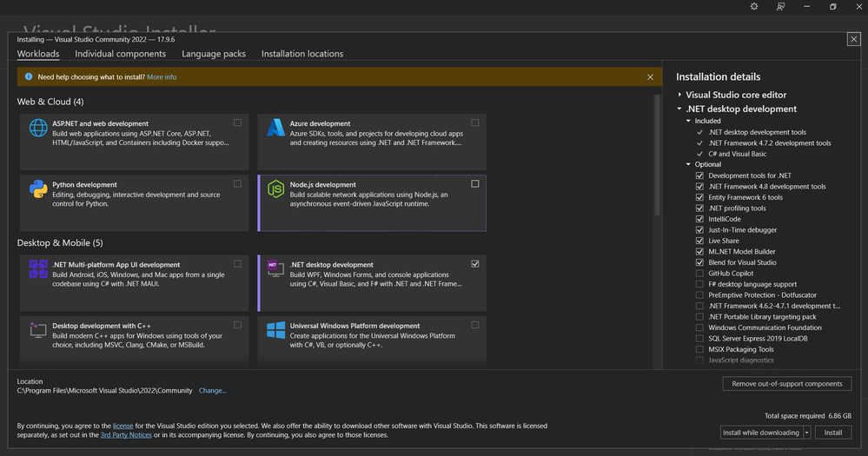The height and width of the screenshot is (456, 868).
Task: Check Desktop development with C++ workload
Action: [237, 325]
